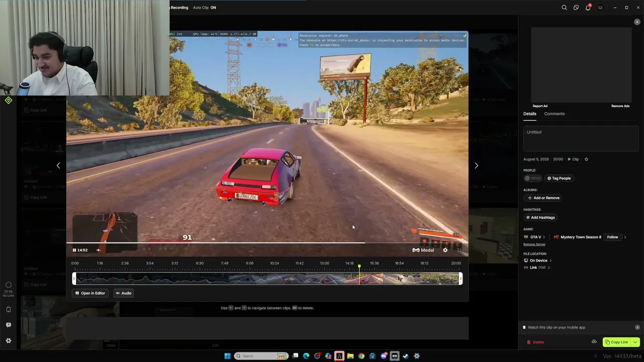Viewport: 644px width, 362px height.
Task: Expand the GTA V game chevron
Action: point(544,237)
